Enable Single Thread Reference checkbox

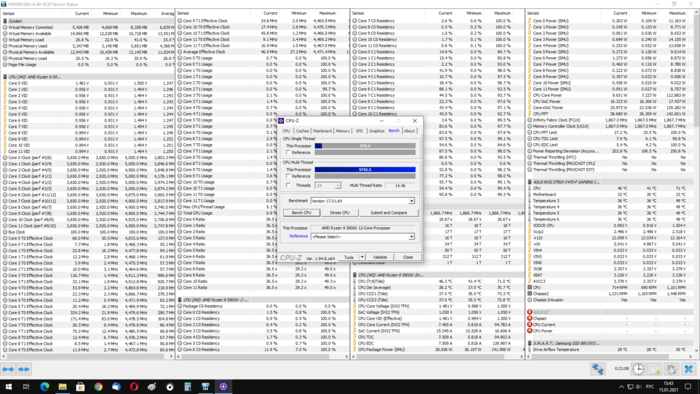288,152
